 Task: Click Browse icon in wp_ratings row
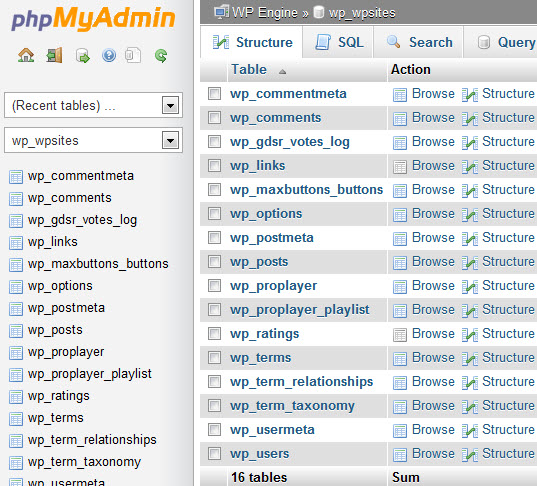click(x=400, y=335)
